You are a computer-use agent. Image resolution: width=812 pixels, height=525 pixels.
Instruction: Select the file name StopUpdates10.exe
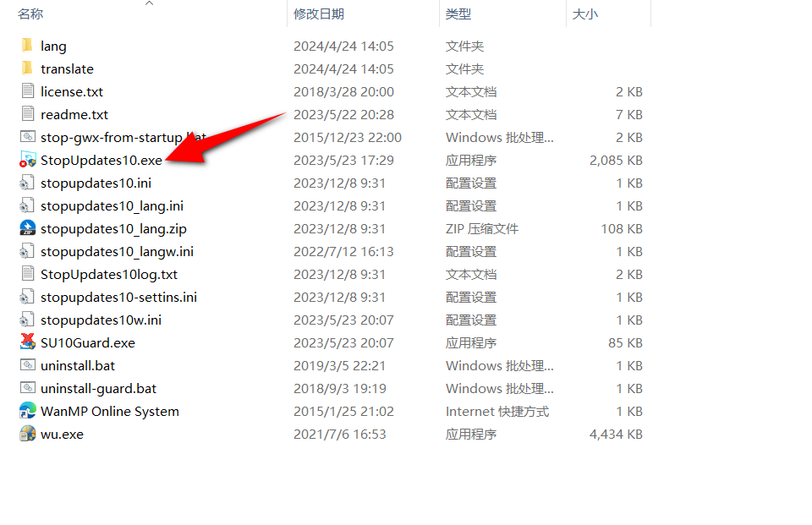coord(101,160)
